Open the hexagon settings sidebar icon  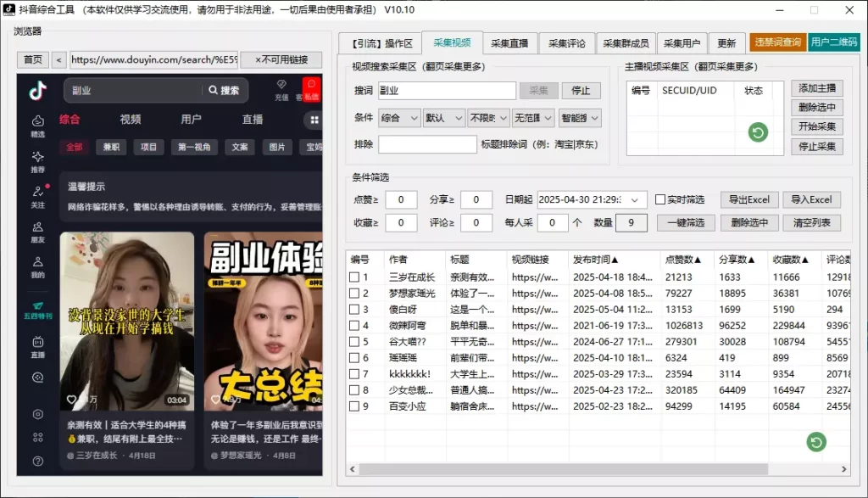[x=37, y=414]
